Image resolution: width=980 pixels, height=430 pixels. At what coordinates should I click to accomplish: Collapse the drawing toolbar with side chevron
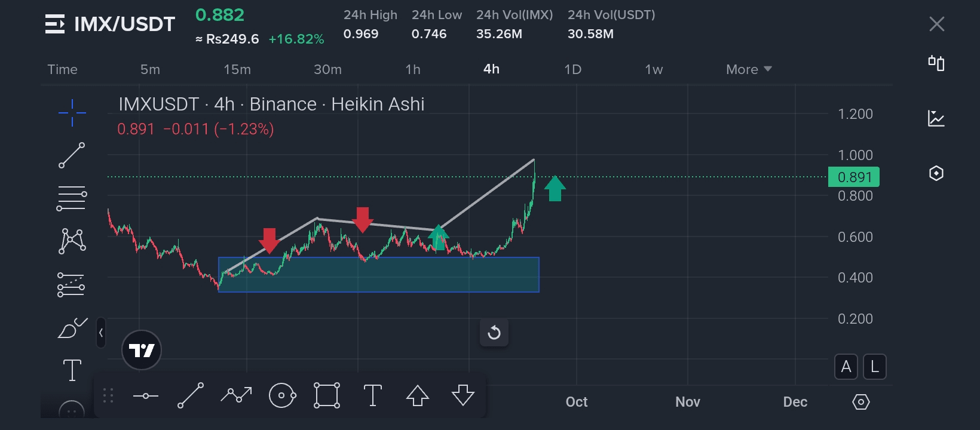pos(101,333)
